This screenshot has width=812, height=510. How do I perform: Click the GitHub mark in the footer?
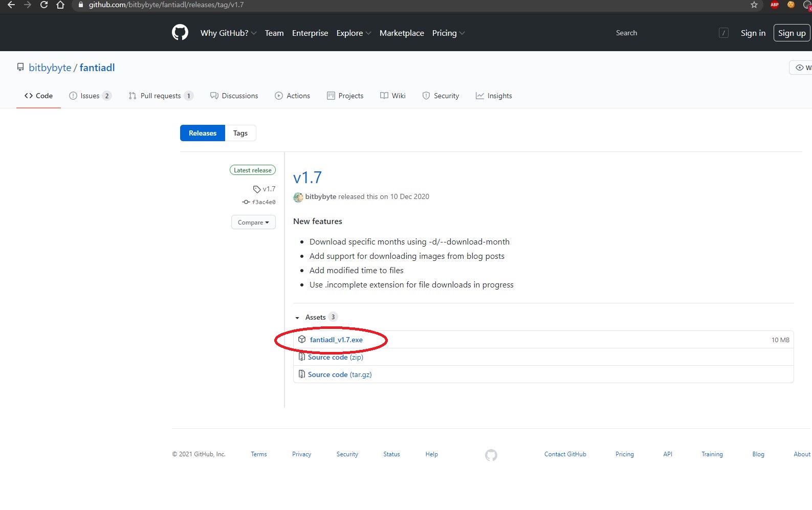[491, 455]
